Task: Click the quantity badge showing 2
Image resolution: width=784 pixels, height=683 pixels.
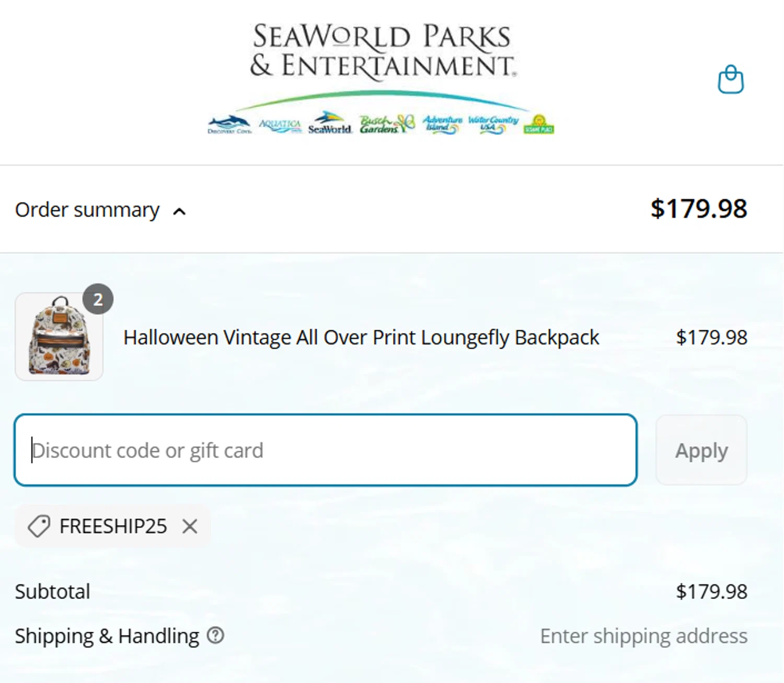Action: [98, 299]
